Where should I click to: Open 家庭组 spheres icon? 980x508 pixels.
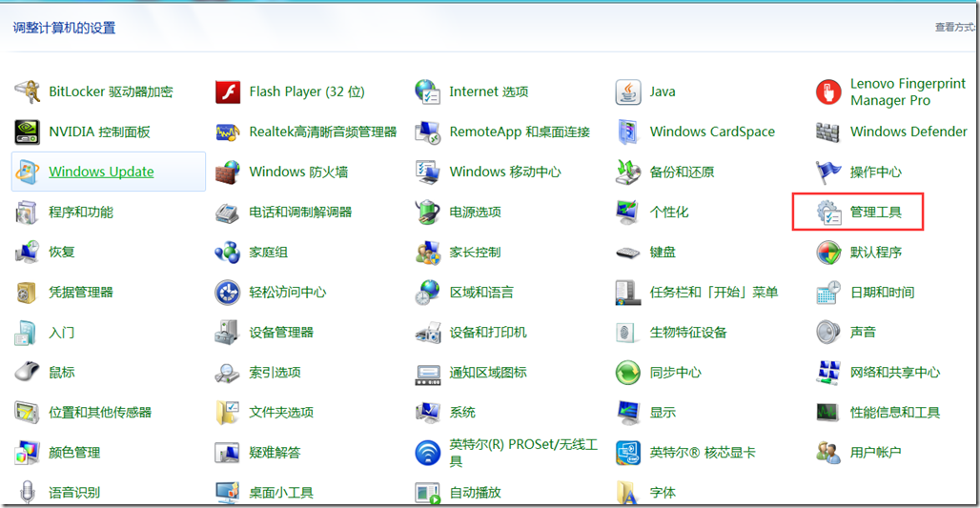tap(228, 253)
